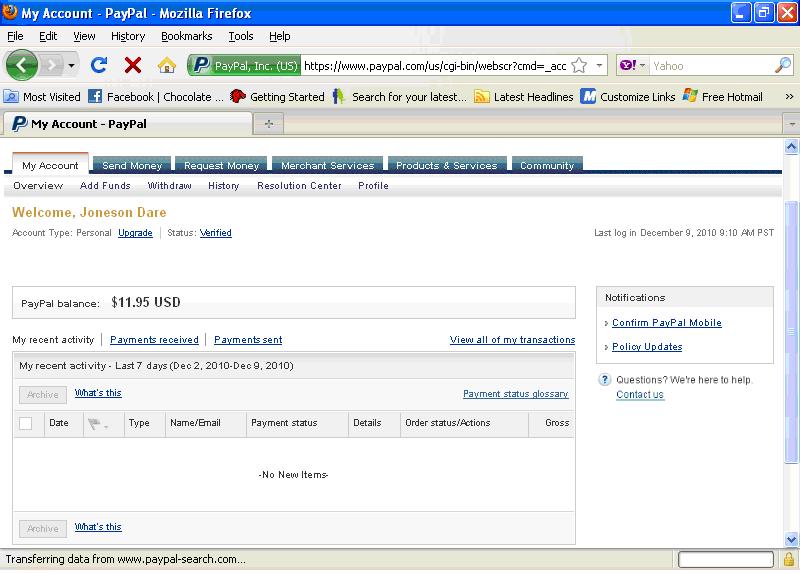
Task: Select the My Account - PayPal browser tab
Action: pos(128,124)
